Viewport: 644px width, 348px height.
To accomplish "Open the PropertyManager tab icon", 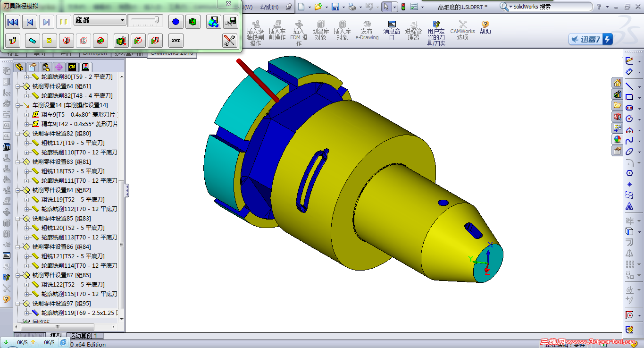I will pyautogui.click(x=33, y=67).
